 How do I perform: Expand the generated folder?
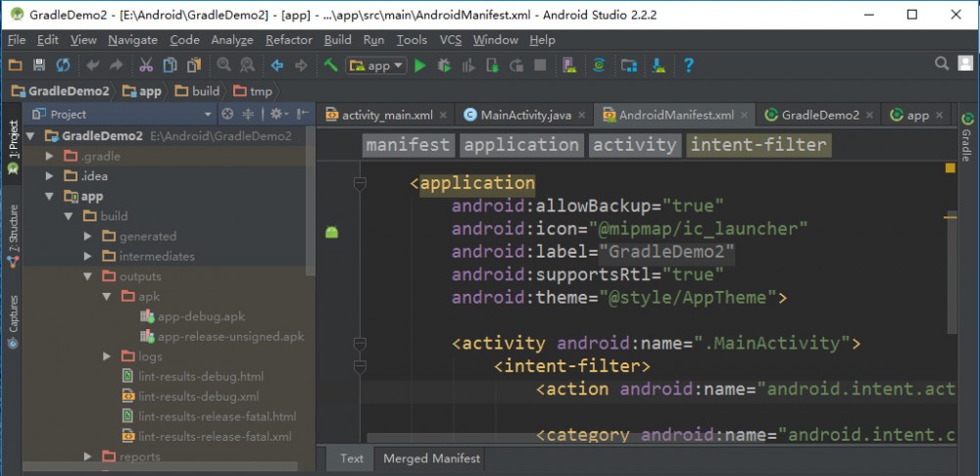coord(88,236)
